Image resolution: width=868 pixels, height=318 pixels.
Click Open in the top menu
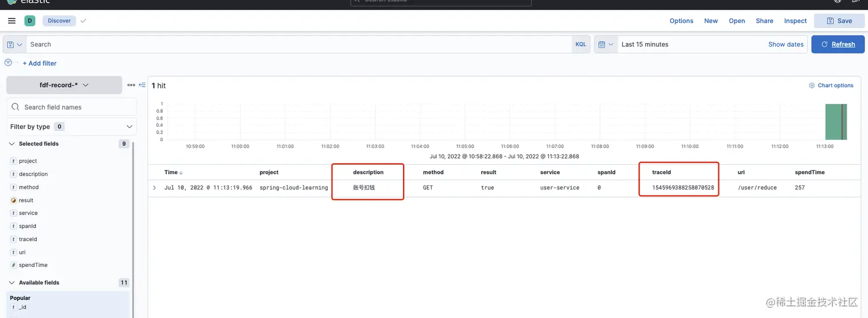pos(737,21)
